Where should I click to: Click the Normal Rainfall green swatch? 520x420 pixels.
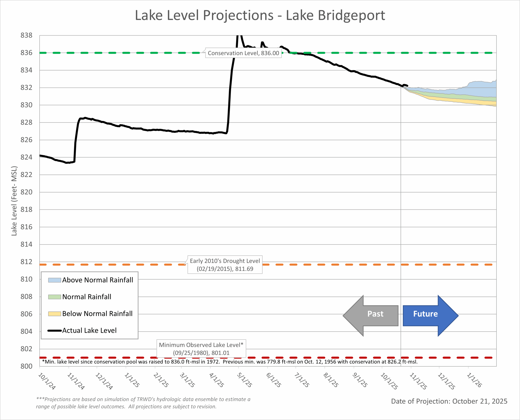(x=54, y=297)
